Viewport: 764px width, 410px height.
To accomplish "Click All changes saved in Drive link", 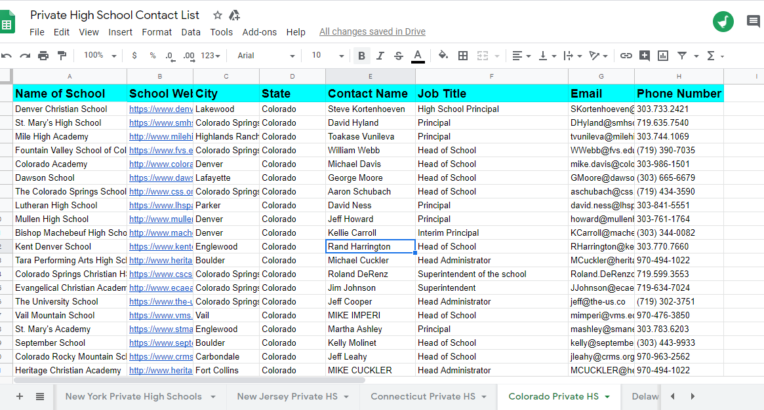I will [372, 32].
